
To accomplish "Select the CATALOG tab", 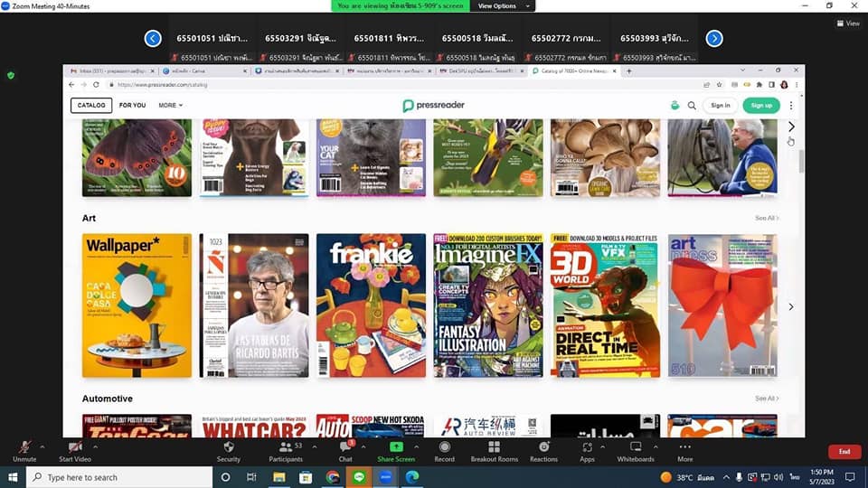I will tap(91, 106).
